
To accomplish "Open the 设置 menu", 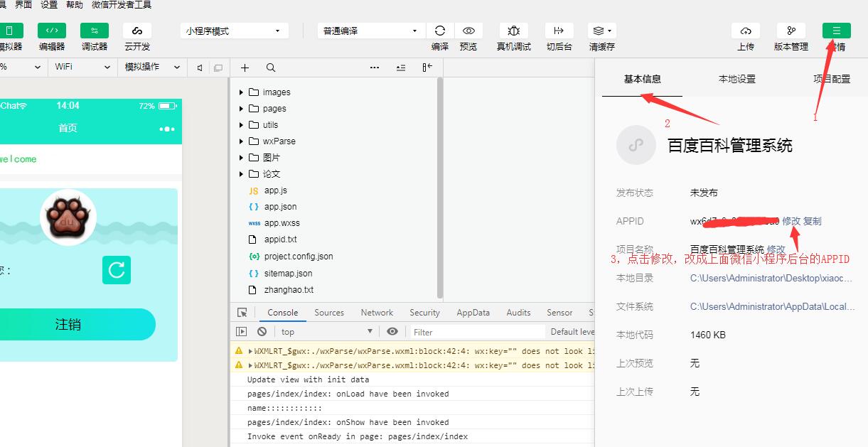I will [49, 5].
